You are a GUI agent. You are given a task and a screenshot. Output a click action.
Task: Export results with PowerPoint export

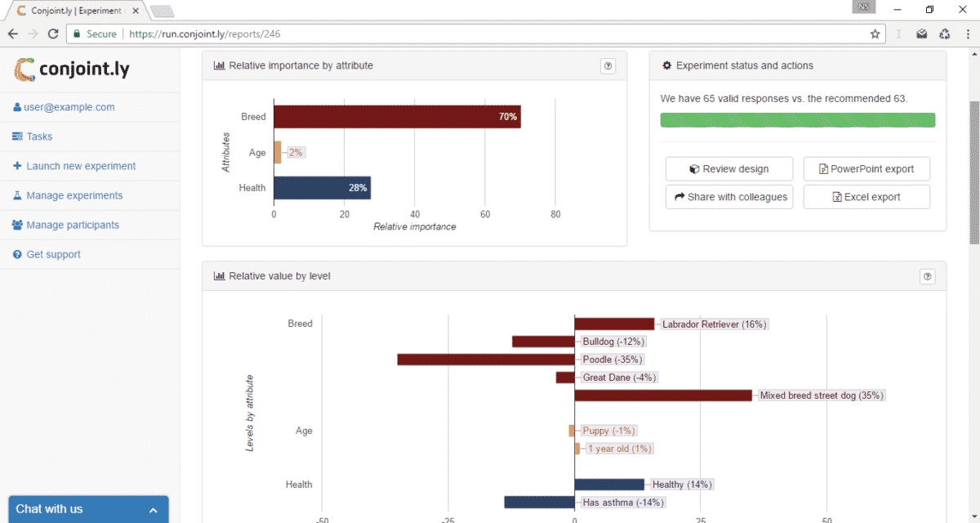coord(866,169)
